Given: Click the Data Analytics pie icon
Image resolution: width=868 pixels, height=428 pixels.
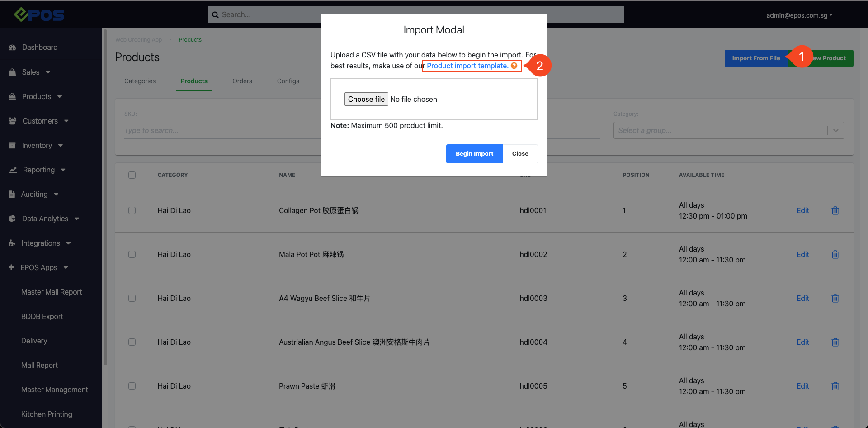Looking at the screenshot, I should tap(12, 219).
